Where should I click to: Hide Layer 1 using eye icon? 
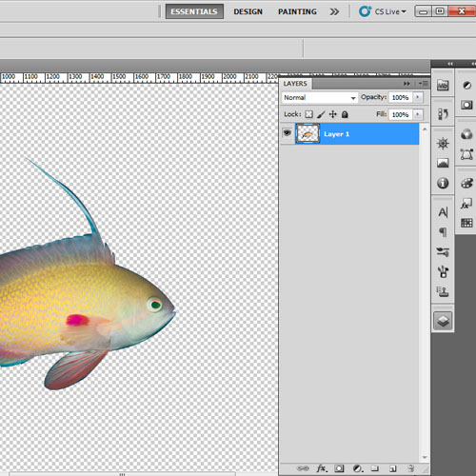pos(287,132)
